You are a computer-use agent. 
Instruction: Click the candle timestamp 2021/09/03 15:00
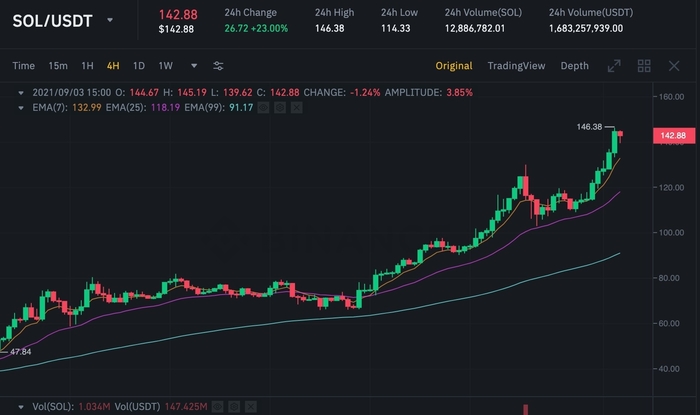click(71, 93)
